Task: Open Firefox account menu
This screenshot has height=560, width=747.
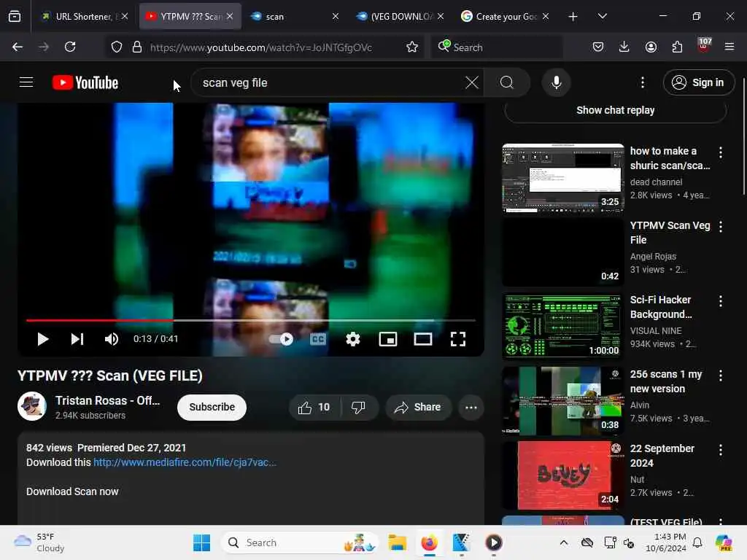Action: click(651, 47)
